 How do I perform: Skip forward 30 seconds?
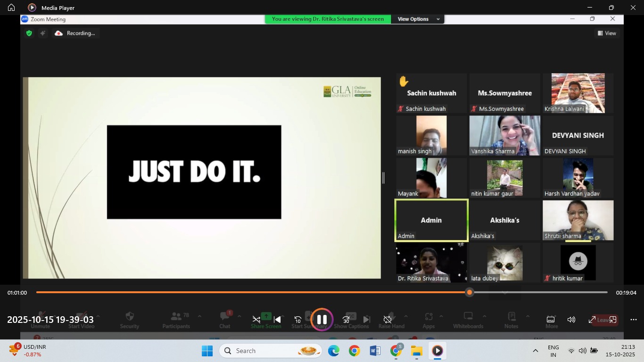coord(346,320)
